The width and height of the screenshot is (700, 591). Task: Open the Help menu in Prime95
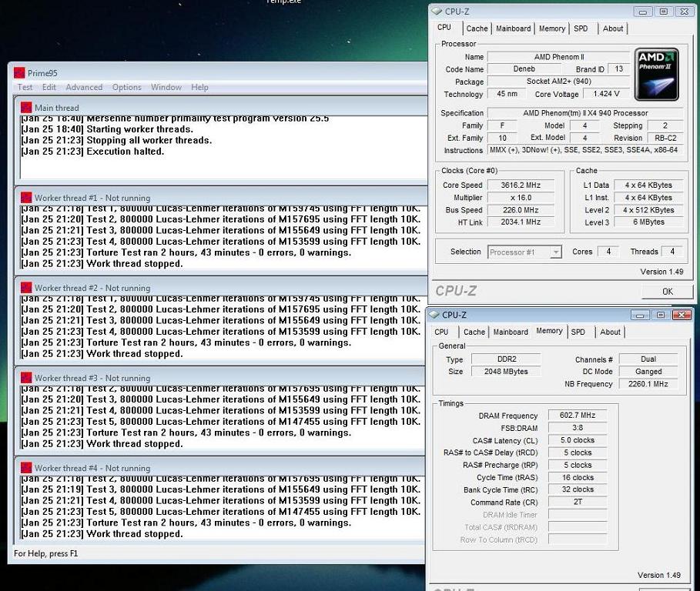199,87
